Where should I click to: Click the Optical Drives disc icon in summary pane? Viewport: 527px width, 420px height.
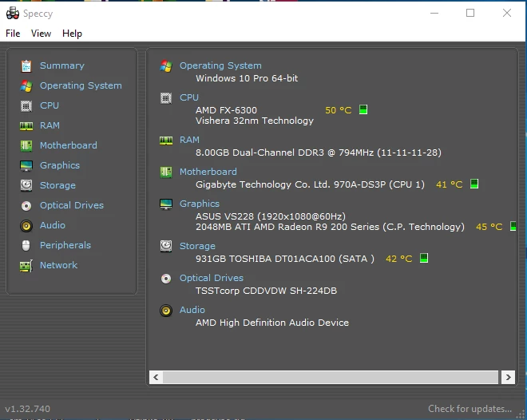166,279
